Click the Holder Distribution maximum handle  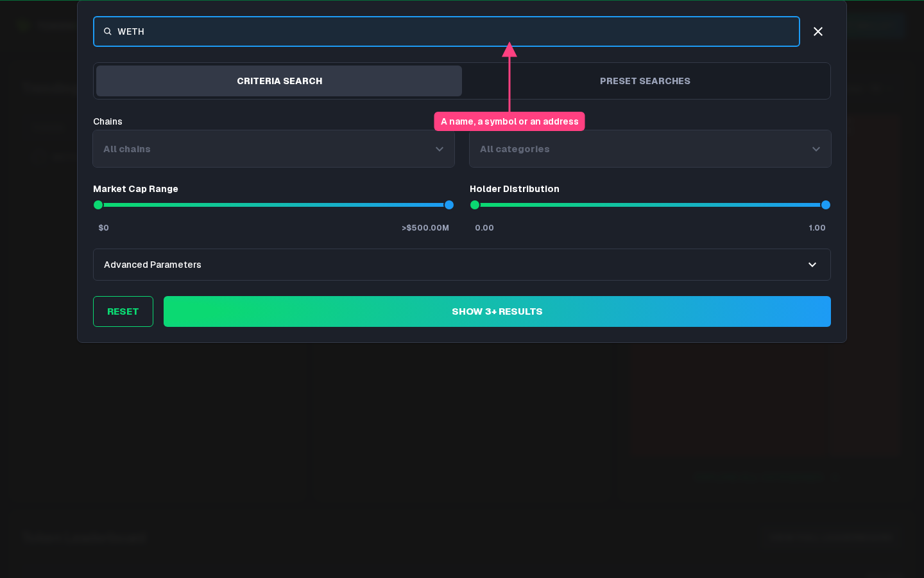[x=826, y=205]
